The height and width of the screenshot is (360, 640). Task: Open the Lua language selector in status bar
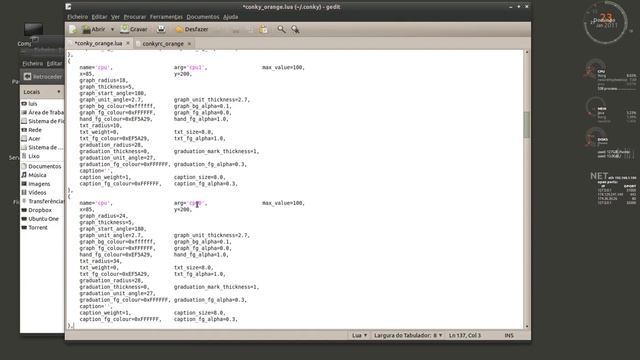pyautogui.click(x=359, y=335)
